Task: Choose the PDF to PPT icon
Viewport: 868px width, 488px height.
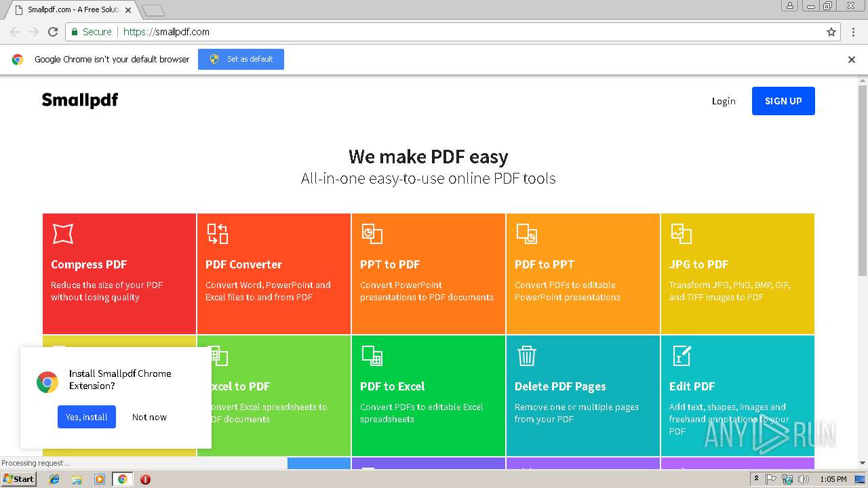Action: pos(527,234)
